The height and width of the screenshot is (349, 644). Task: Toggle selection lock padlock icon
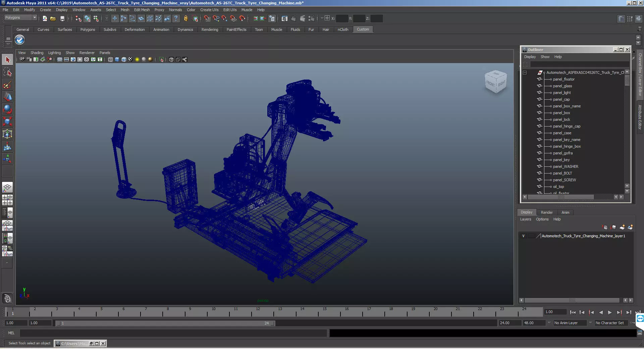click(x=185, y=19)
